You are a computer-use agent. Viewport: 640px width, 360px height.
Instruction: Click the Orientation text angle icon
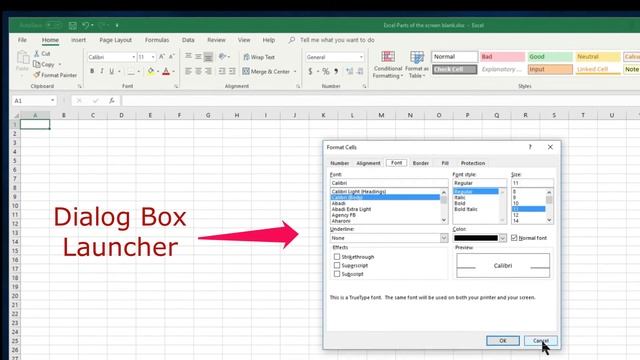tap(222, 57)
